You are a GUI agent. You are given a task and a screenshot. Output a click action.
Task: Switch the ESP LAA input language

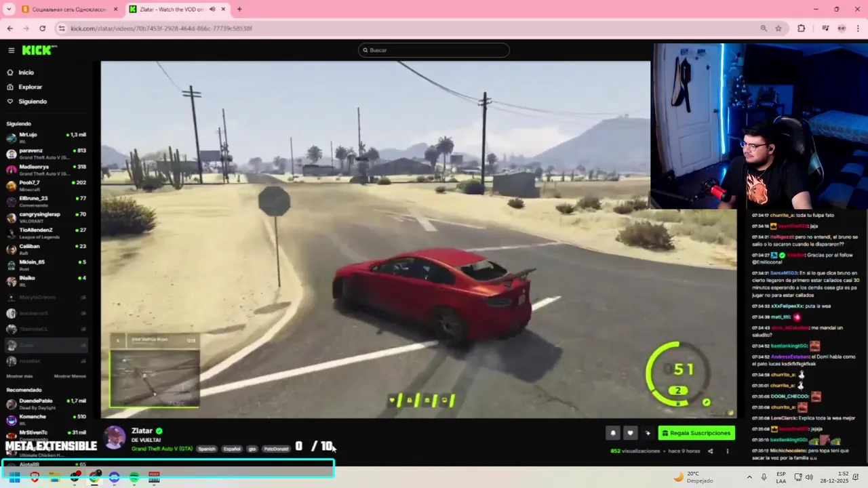click(781, 477)
